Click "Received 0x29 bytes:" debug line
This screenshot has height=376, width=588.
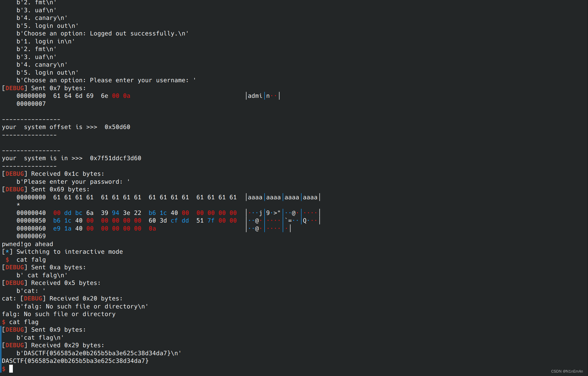click(53, 345)
